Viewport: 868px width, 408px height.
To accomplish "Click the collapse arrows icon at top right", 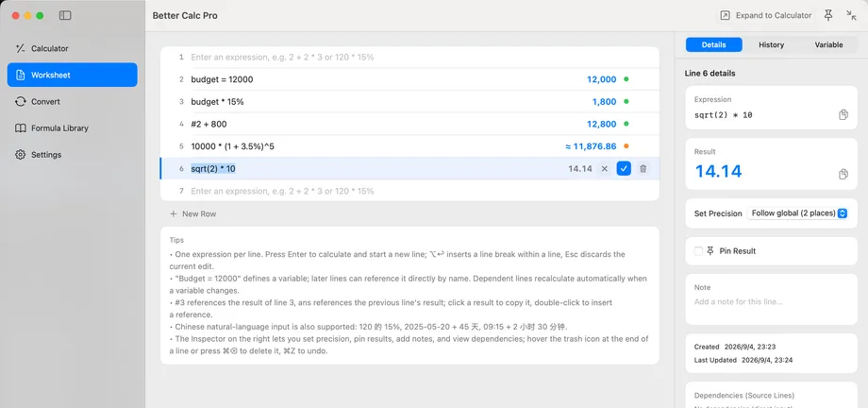I will pyautogui.click(x=851, y=15).
